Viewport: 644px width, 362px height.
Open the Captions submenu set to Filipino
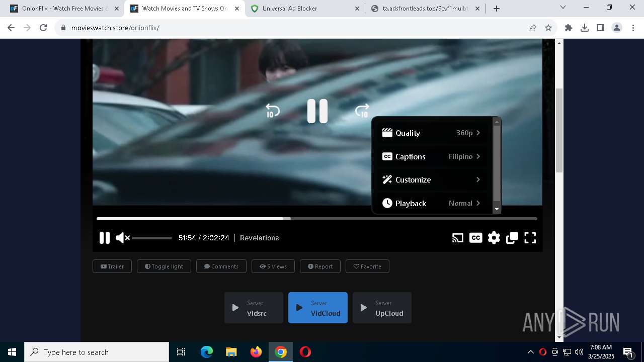click(x=432, y=156)
